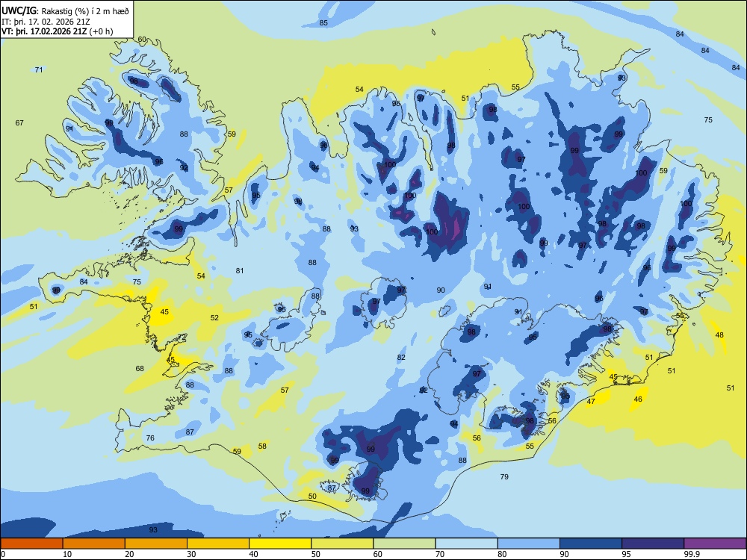Screen dimensions: 747x560
Task: Click the '85' humidity value in the northern sea
Action: 323,23
